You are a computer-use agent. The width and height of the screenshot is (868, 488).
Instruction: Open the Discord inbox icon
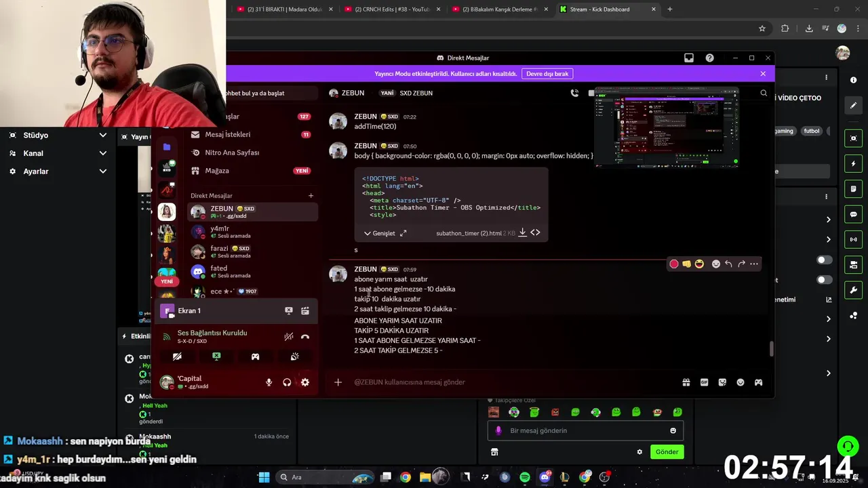pyautogui.click(x=689, y=58)
